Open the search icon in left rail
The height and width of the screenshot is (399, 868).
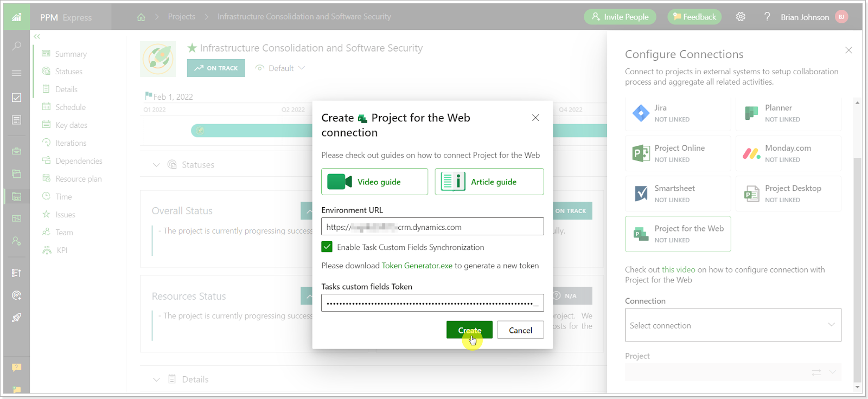click(16, 46)
